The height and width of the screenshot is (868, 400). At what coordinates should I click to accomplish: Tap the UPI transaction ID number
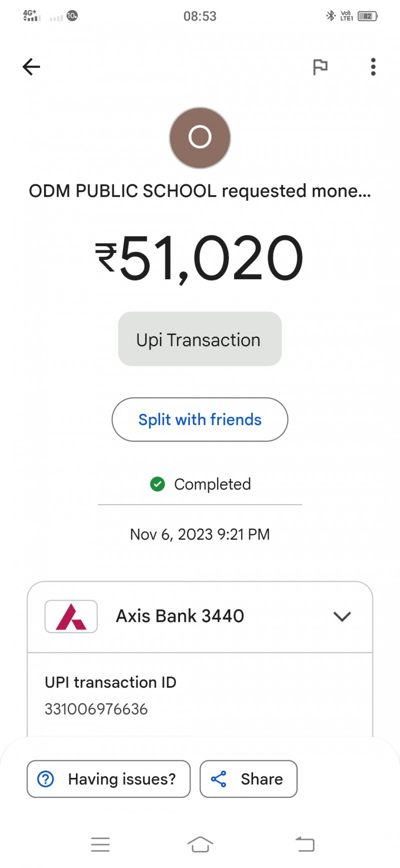[96, 709]
